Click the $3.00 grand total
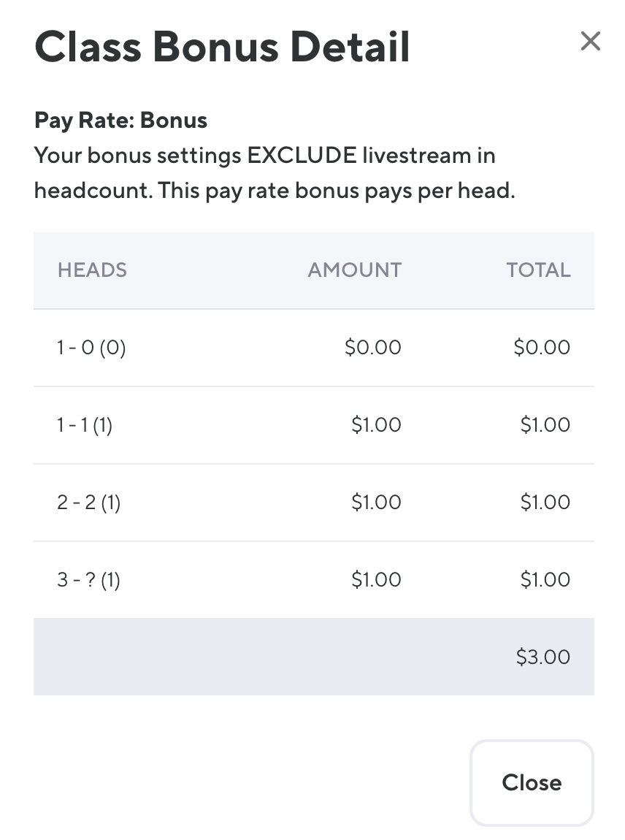Screen dimensions: 625x840 click(542, 657)
